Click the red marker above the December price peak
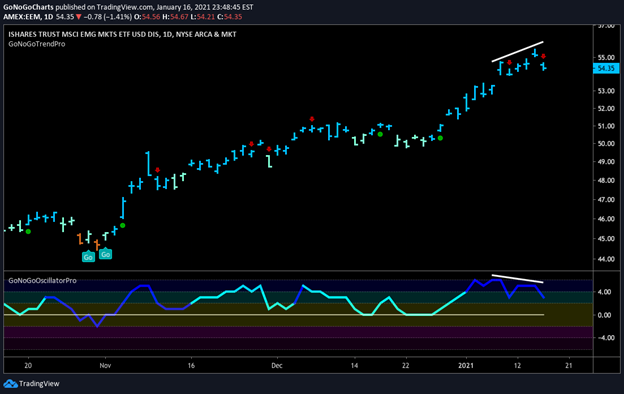This screenshot has width=624, height=394. click(x=312, y=119)
